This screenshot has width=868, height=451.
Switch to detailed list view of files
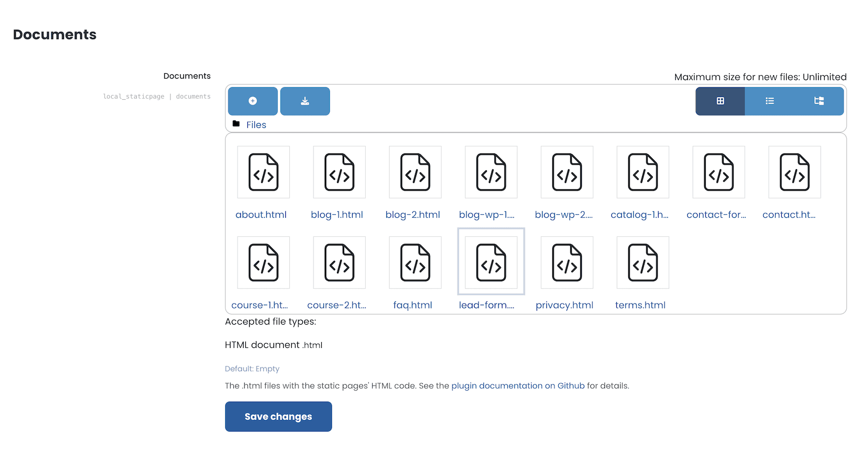click(770, 101)
